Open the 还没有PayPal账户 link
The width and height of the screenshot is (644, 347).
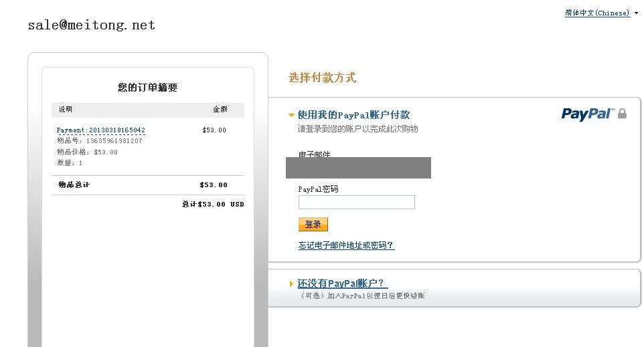pos(343,283)
